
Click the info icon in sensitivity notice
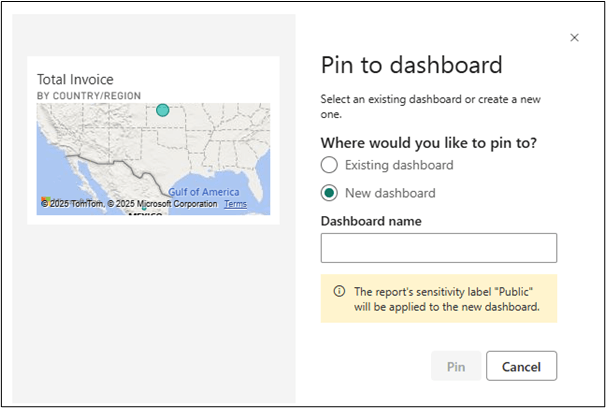[x=339, y=291]
